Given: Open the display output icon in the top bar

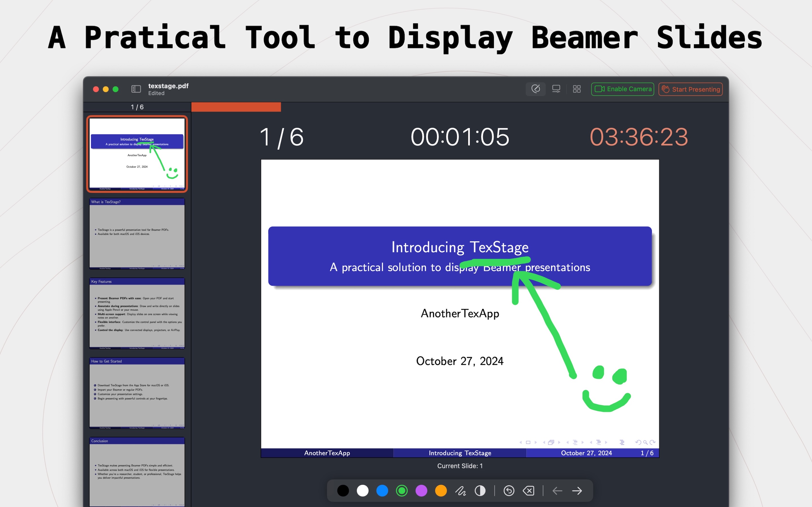Looking at the screenshot, I should (556, 89).
